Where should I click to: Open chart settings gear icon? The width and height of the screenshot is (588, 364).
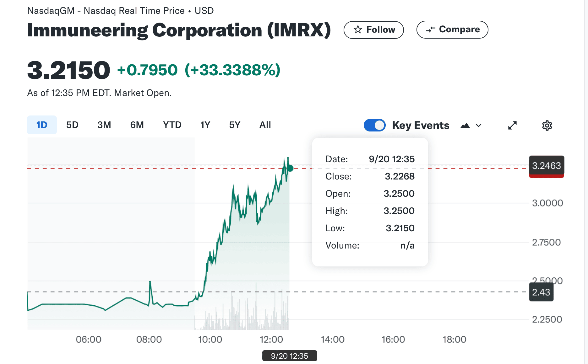[x=547, y=126]
